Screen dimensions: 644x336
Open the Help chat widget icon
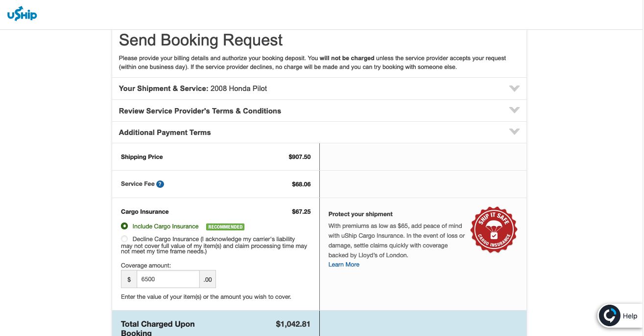pos(610,316)
